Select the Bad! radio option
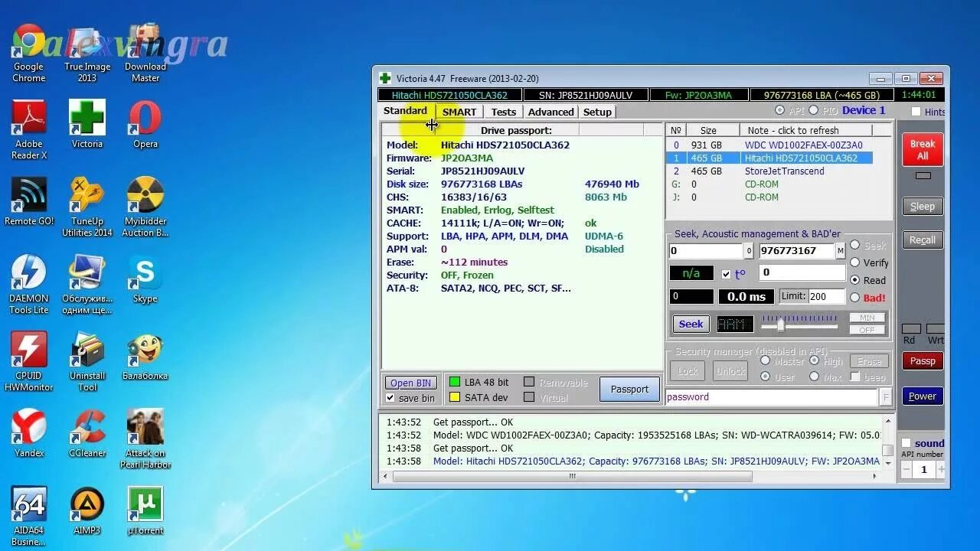Screen dimensions: 980x551 855,298
